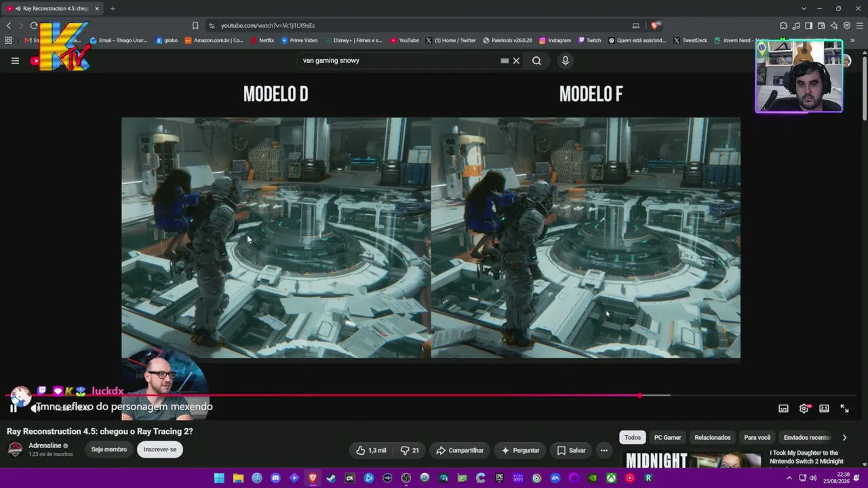Viewport: 868px width, 488px height.
Task: Open the TweetDeck bookmark
Action: [x=690, y=40]
